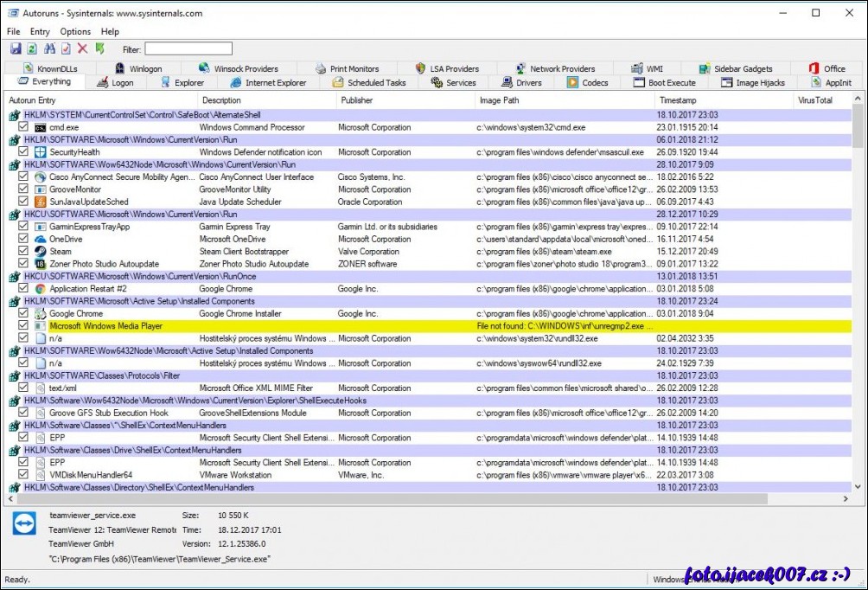Select the OneDrive cloud icon entry
Viewport: 868px width, 590px height.
pos(40,240)
